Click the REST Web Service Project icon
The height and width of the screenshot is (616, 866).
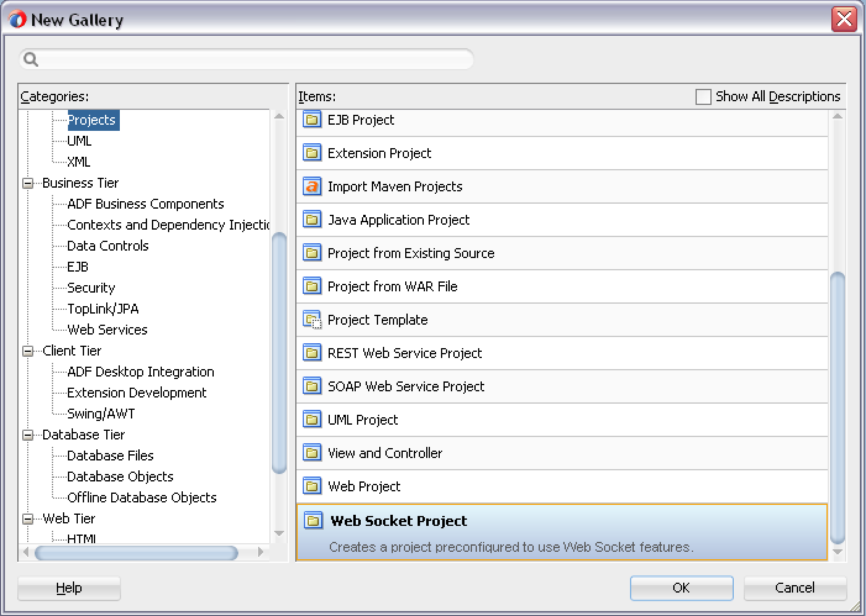pyautogui.click(x=312, y=352)
